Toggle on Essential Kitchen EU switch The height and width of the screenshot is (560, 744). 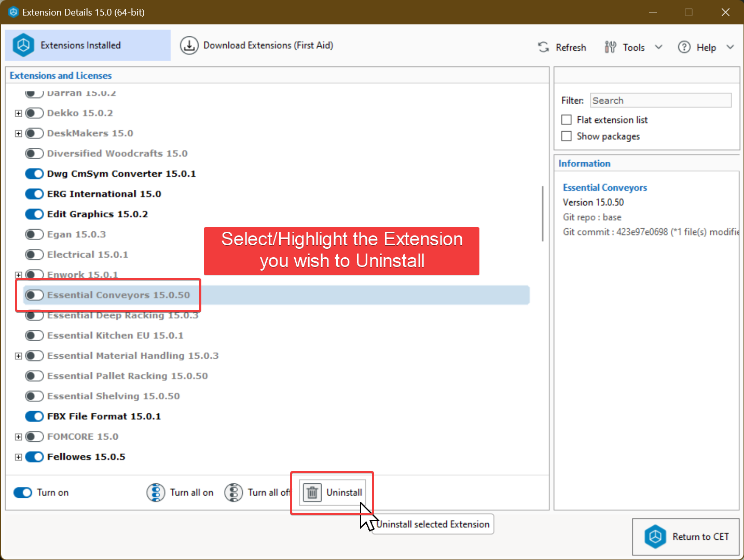click(x=34, y=335)
